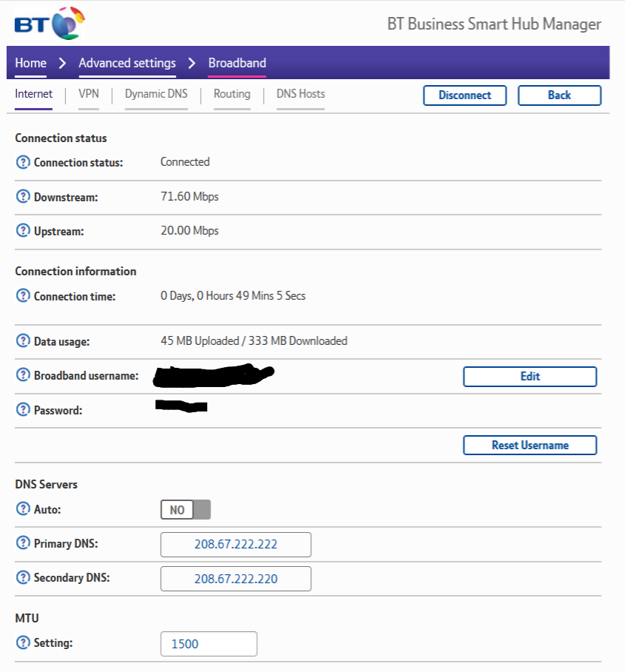Screen dimensions: 625x672
Task: Select the Routing tab
Action: [x=232, y=94]
